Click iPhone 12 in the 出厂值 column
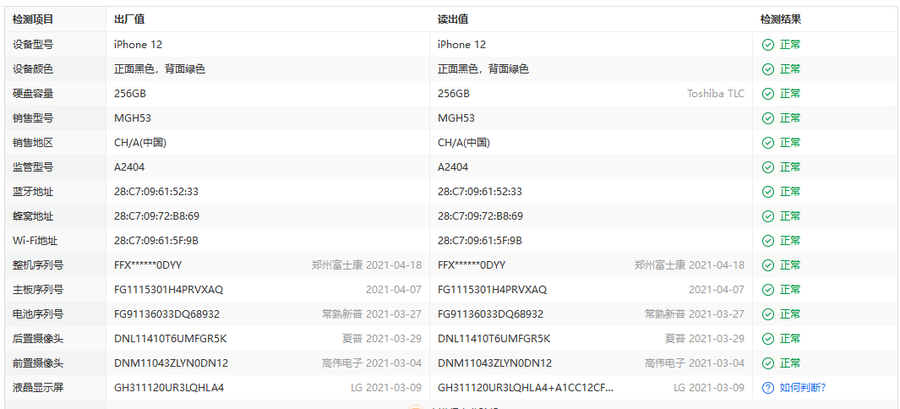Screen dimensions: 900x409 click(138, 45)
